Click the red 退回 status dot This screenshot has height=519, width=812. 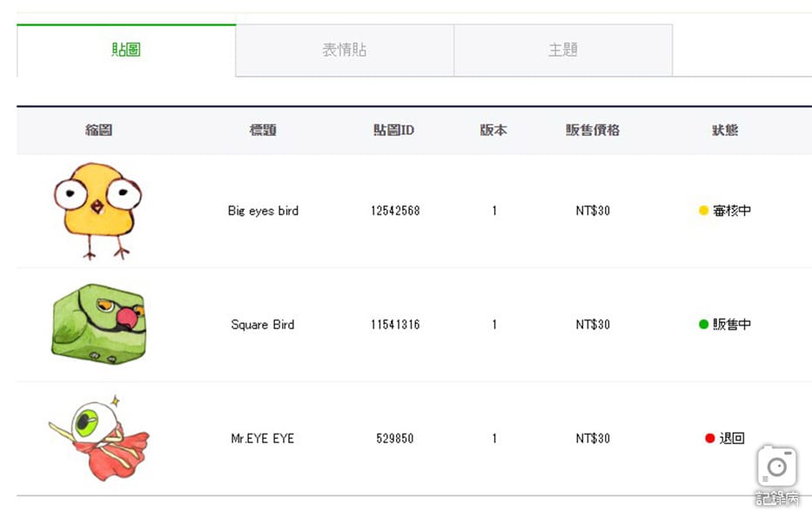(x=709, y=438)
